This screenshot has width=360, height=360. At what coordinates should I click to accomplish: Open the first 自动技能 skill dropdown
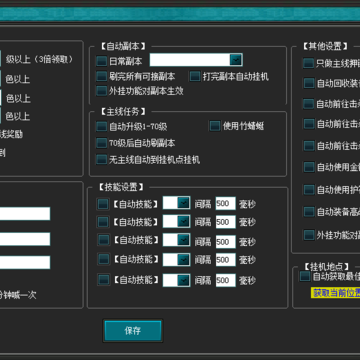point(183,203)
